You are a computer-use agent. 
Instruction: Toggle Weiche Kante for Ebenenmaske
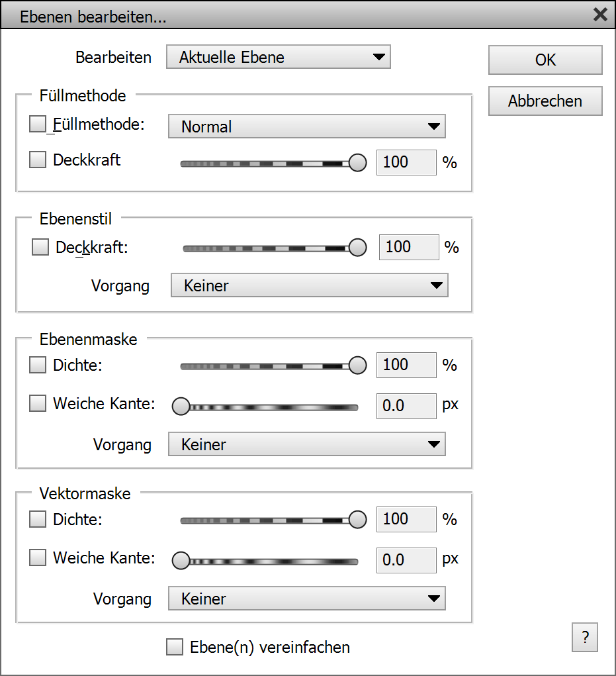[38, 403]
